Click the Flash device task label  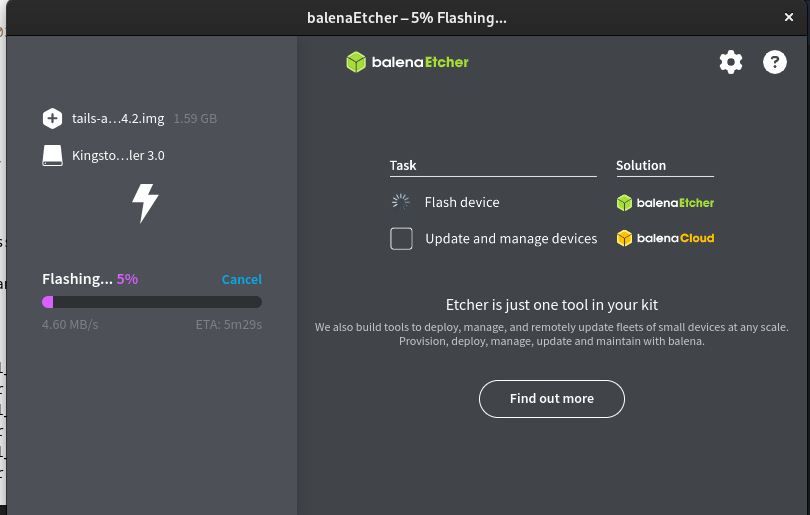click(x=461, y=202)
